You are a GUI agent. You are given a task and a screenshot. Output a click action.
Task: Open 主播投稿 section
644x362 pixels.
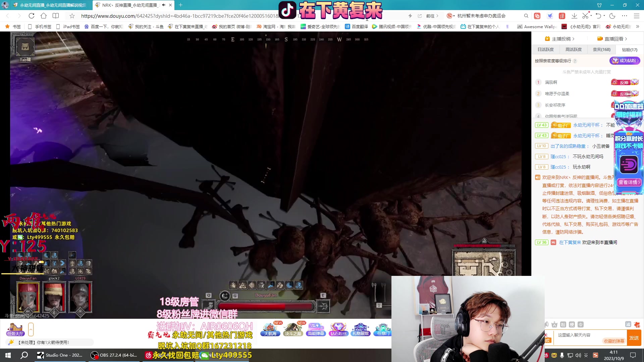pyautogui.click(x=560, y=39)
